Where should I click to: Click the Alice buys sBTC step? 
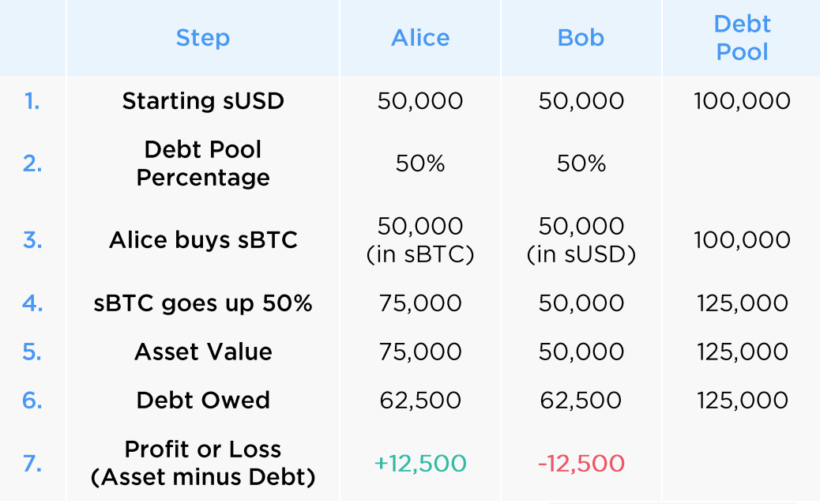tap(203, 240)
